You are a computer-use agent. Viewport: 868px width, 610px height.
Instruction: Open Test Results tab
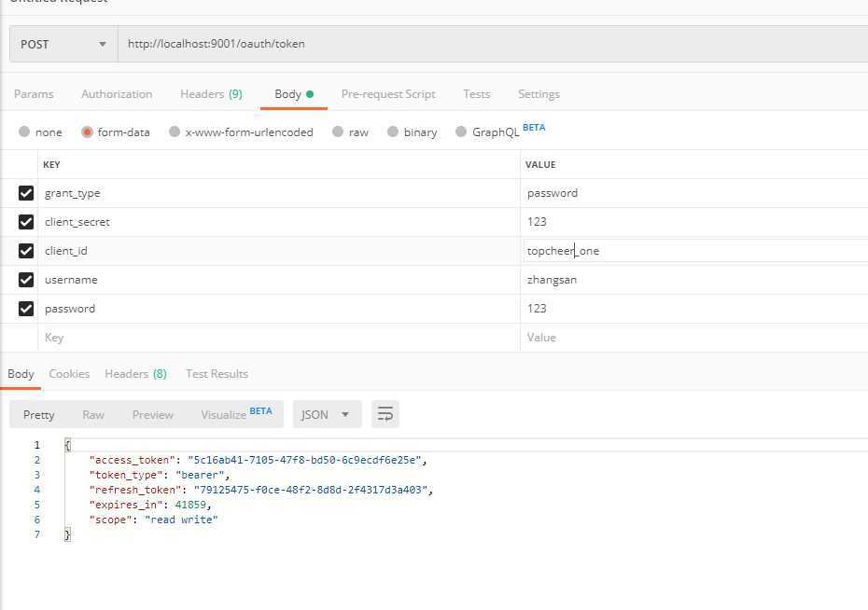pyautogui.click(x=217, y=374)
